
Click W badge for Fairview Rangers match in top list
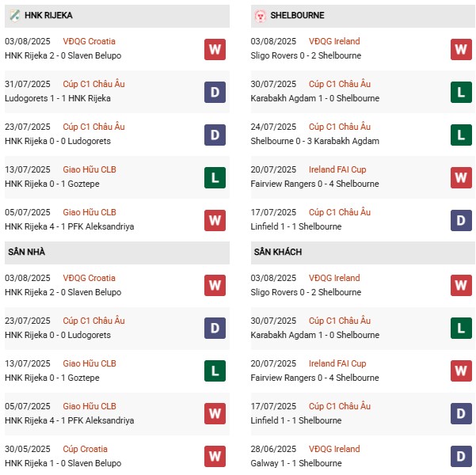461,177
